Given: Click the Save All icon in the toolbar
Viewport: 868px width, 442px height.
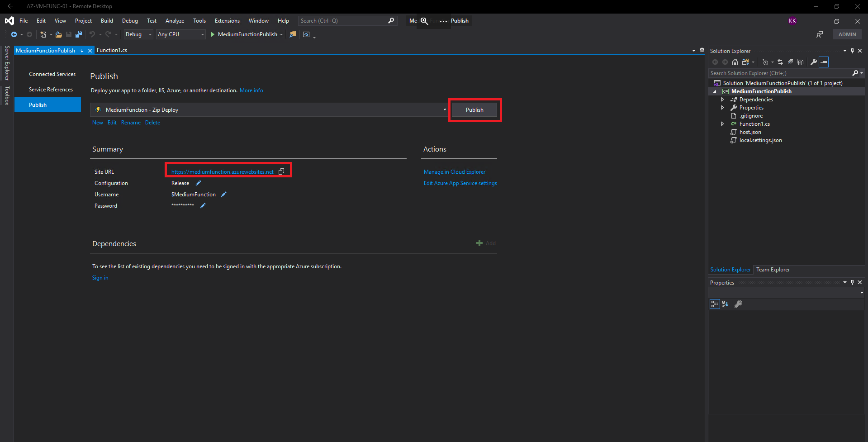Looking at the screenshot, I should 79,34.
